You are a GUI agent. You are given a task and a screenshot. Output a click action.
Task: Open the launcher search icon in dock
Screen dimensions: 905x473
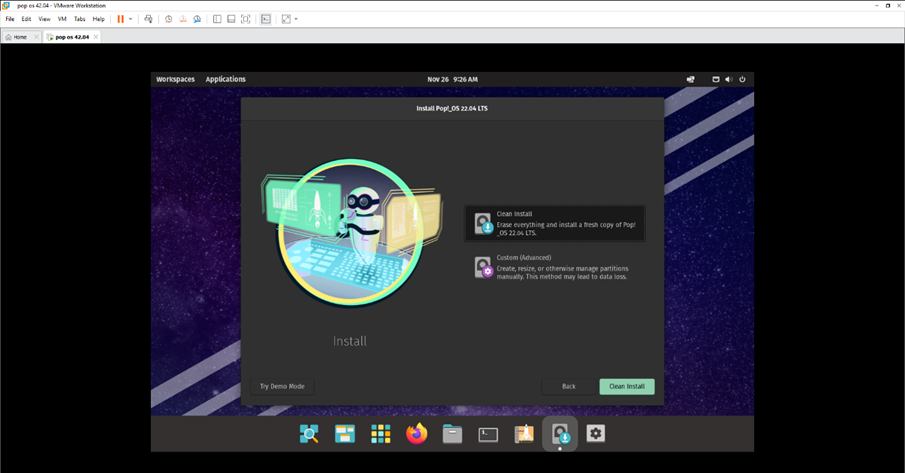309,434
